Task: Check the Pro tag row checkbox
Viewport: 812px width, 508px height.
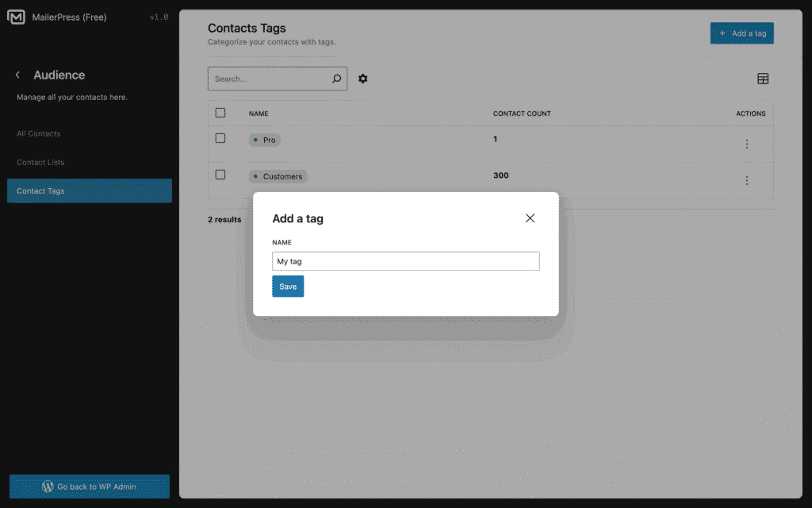Action: (x=220, y=138)
